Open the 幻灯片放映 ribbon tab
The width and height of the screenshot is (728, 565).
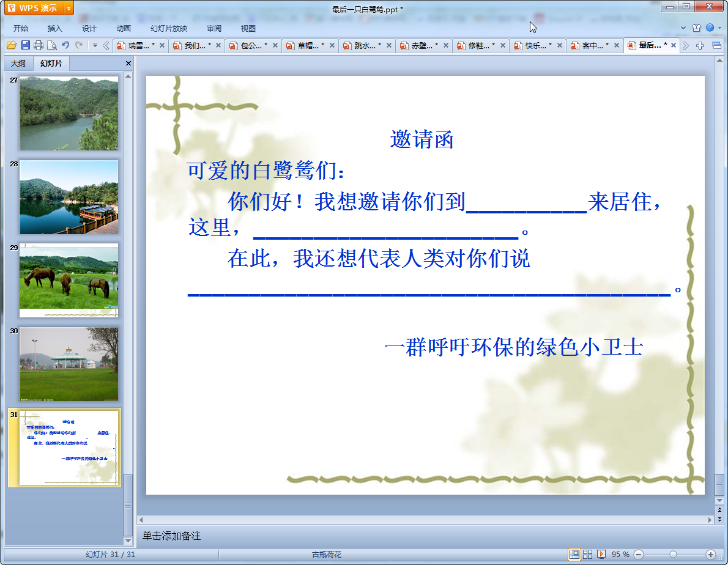coord(168,29)
